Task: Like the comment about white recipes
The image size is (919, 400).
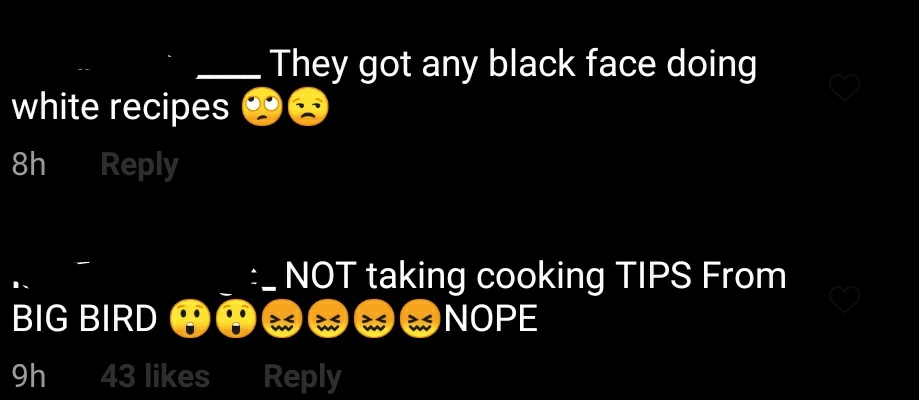Action: point(845,88)
